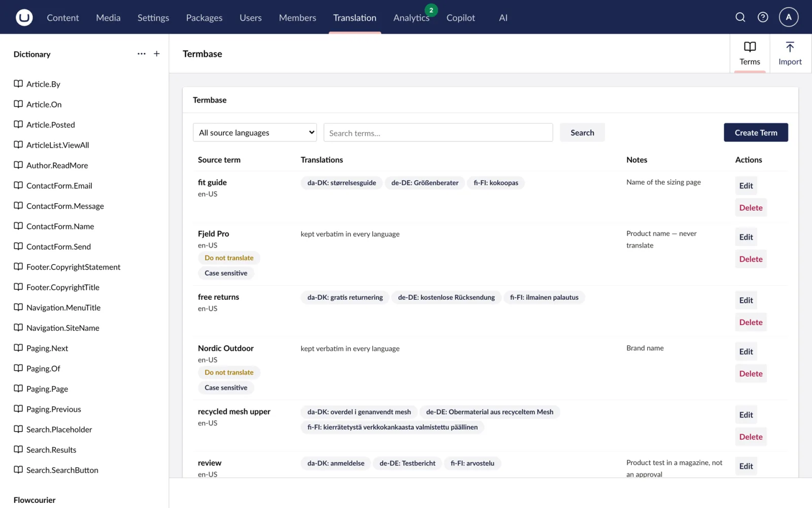This screenshot has height=508, width=812.
Task: Click 'Case sensitive' tag under Nordic Outdoor
Action: point(226,388)
